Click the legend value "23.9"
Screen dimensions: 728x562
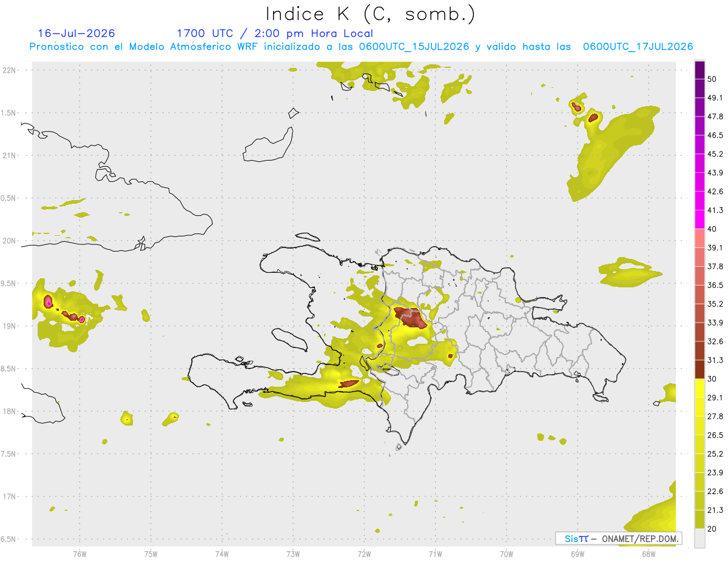pyautogui.click(x=715, y=472)
